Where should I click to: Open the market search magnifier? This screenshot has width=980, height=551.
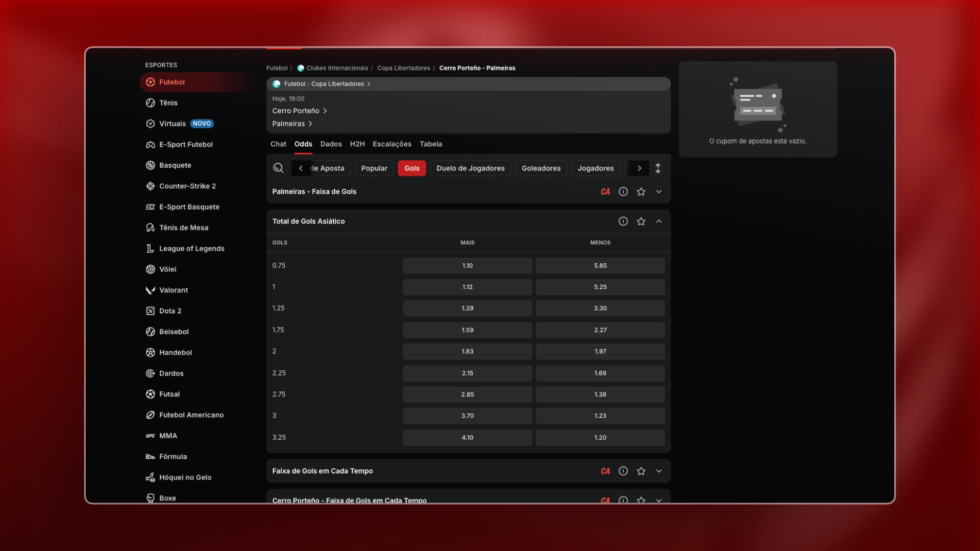click(x=278, y=168)
